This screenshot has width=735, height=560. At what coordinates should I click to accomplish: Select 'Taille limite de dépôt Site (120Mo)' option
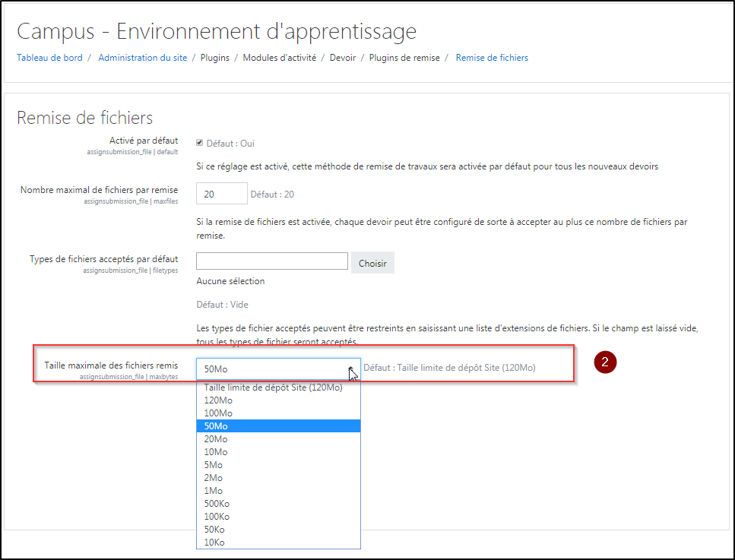point(274,388)
